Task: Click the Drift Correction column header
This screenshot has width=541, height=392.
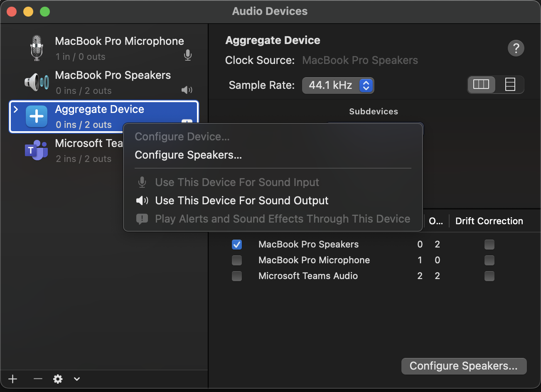Action: pyautogui.click(x=489, y=221)
